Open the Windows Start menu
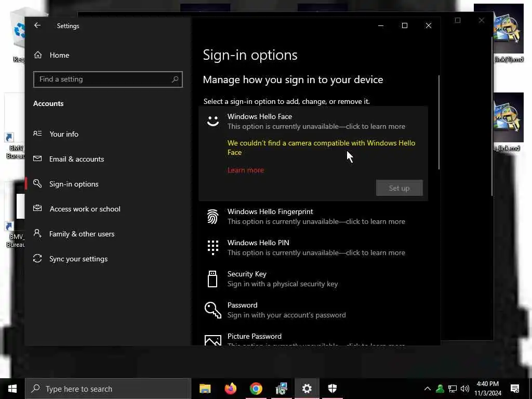 point(12,389)
